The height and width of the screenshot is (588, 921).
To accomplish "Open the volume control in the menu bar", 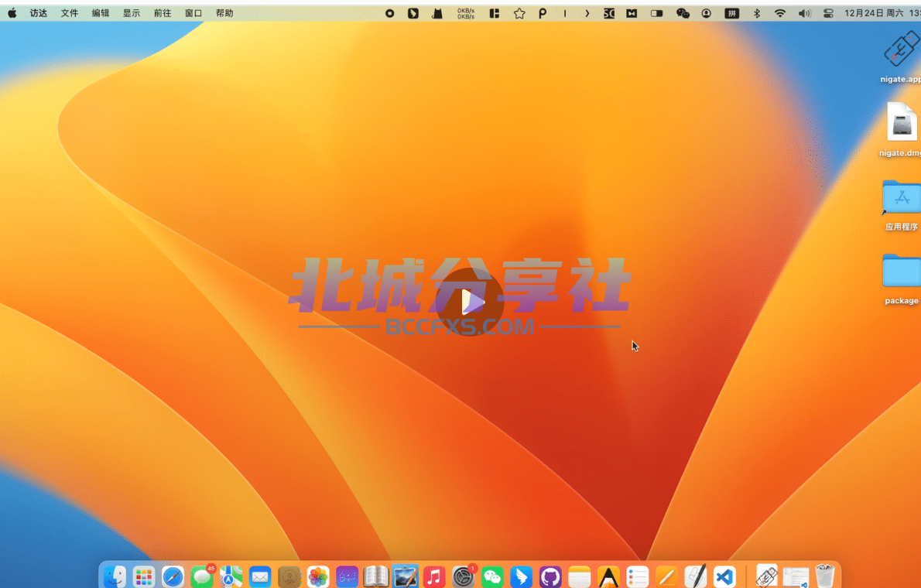I will 805,13.
